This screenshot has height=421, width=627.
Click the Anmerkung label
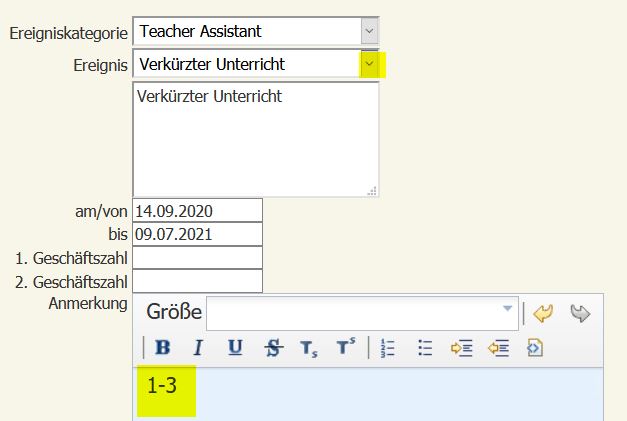tap(88, 303)
